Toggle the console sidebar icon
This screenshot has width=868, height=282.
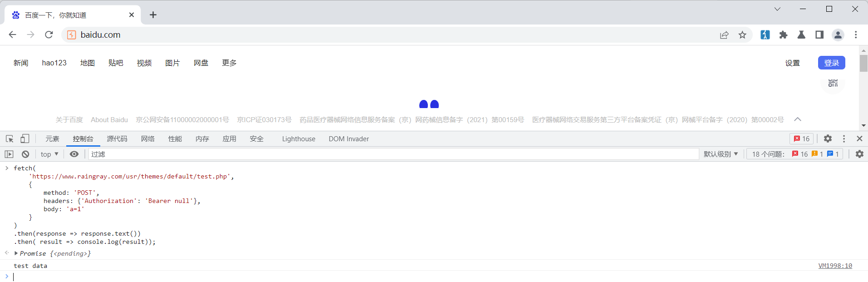(9, 154)
